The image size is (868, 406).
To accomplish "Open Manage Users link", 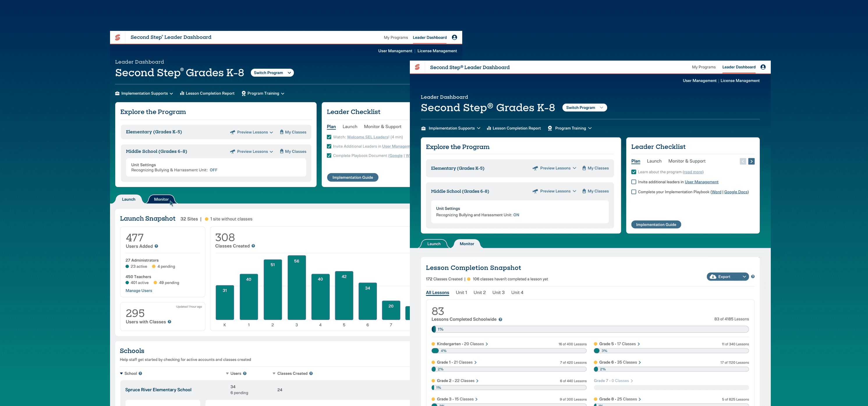I will (139, 291).
